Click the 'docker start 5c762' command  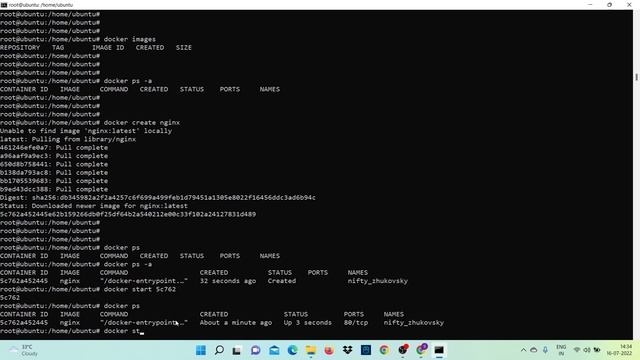click(x=140, y=289)
